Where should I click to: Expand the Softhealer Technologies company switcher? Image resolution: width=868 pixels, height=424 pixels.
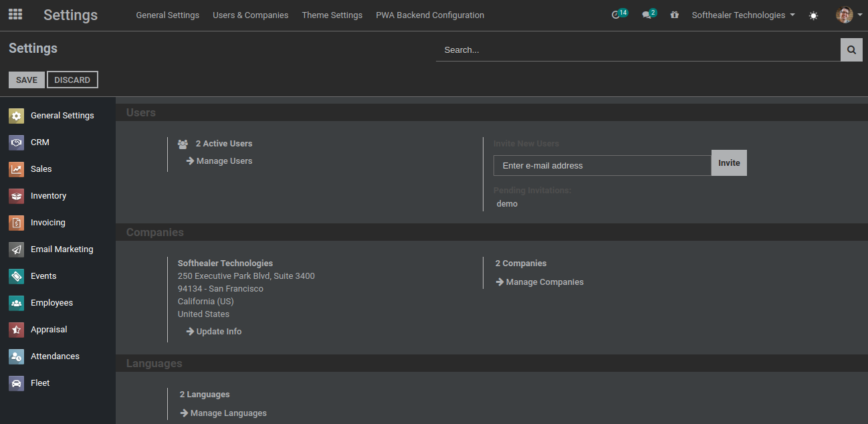click(743, 15)
